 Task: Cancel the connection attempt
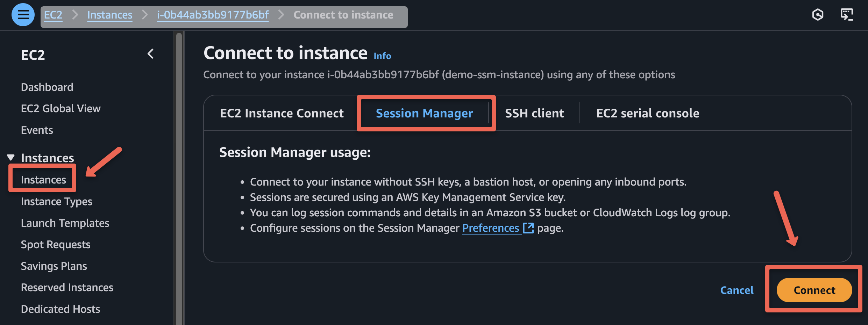click(x=737, y=290)
